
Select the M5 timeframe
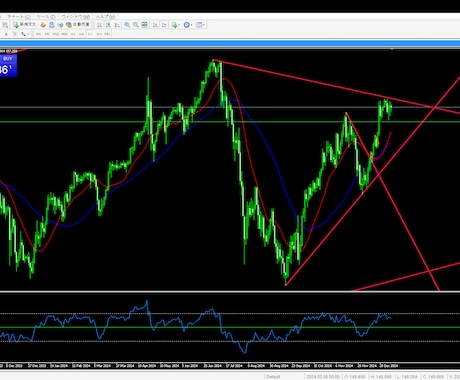(x=47, y=34)
